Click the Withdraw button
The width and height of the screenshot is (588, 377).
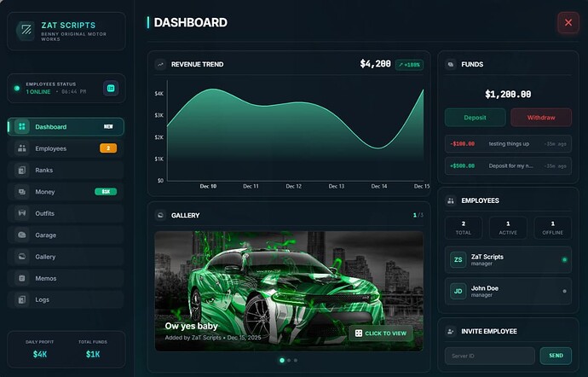coord(541,118)
